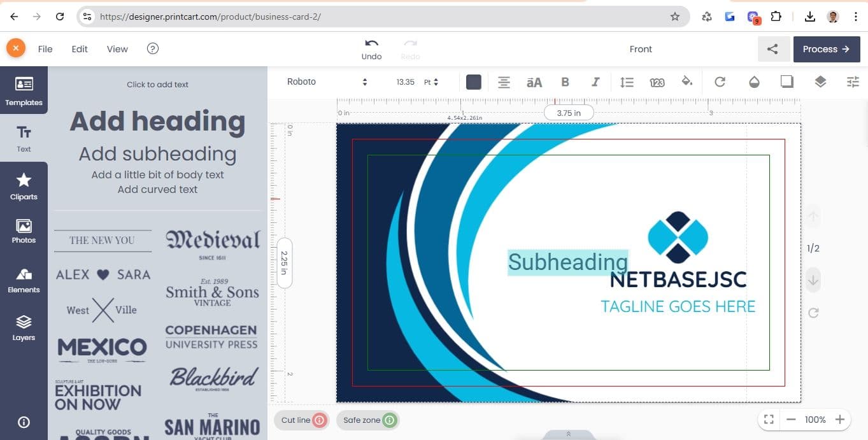
Task: Open the Text panel tab
Action: tap(24, 138)
